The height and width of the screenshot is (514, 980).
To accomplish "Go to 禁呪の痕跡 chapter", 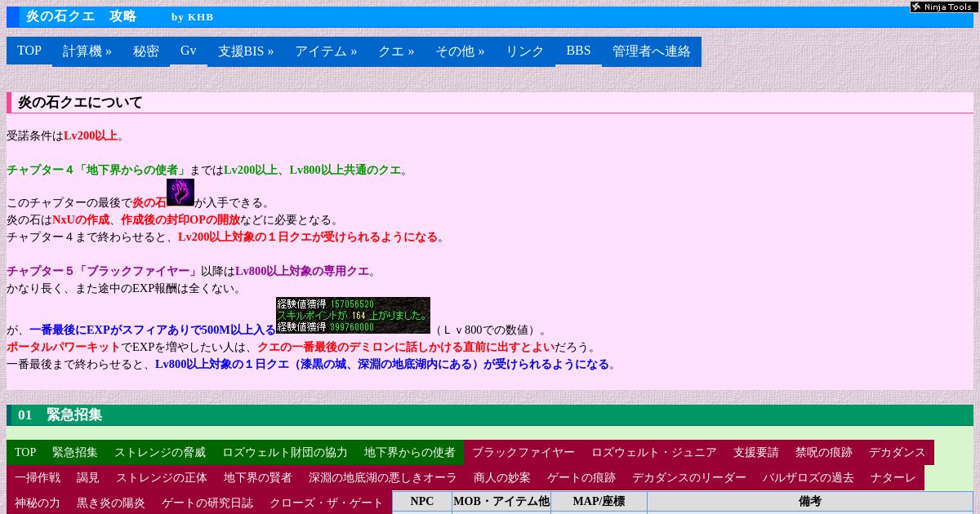I will tap(824, 452).
